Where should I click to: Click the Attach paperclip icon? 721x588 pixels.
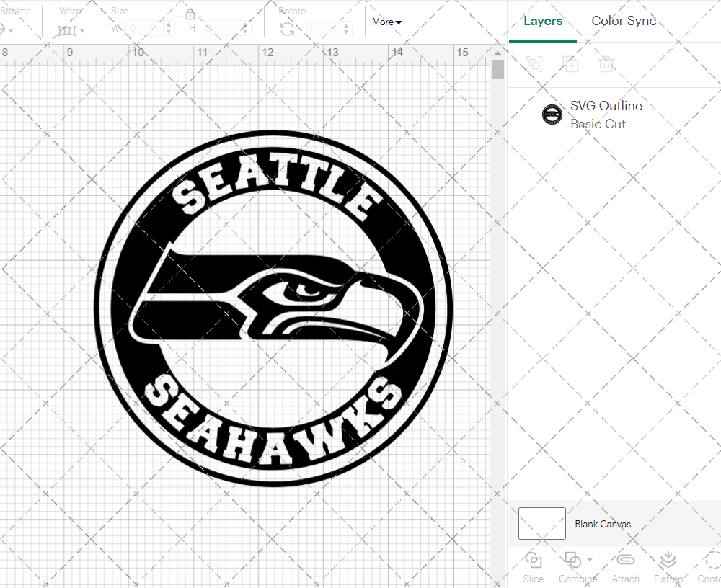625,561
